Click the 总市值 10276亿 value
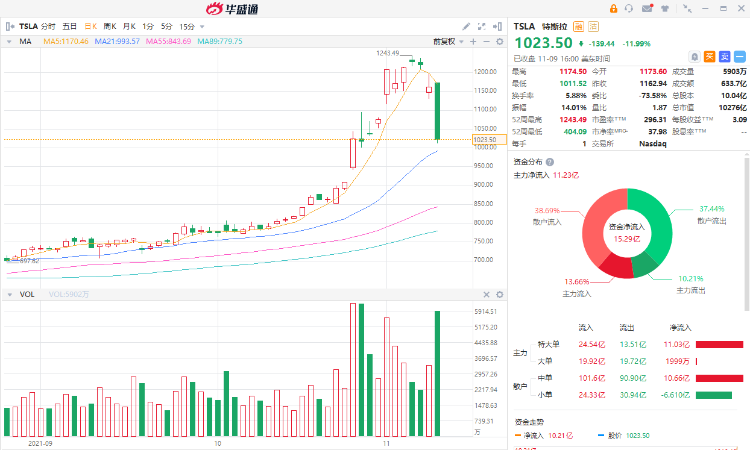Image resolution: width=750 pixels, height=450 pixels. click(x=732, y=108)
